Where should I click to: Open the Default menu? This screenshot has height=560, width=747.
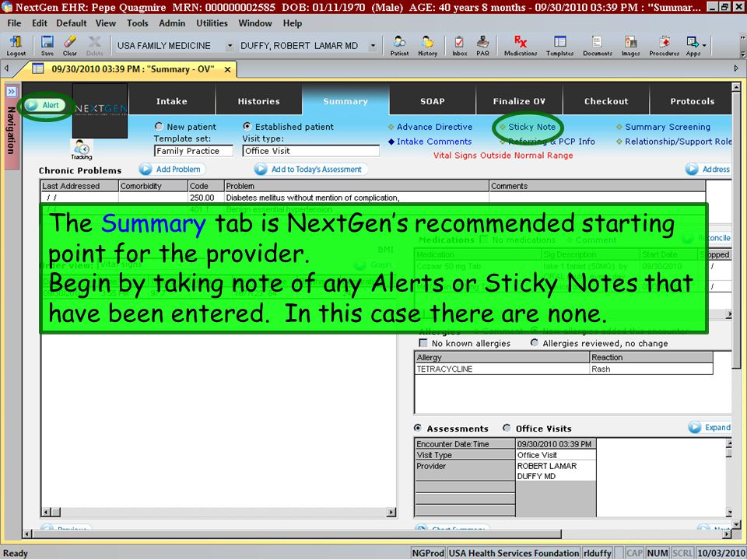(x=72, y=23)
